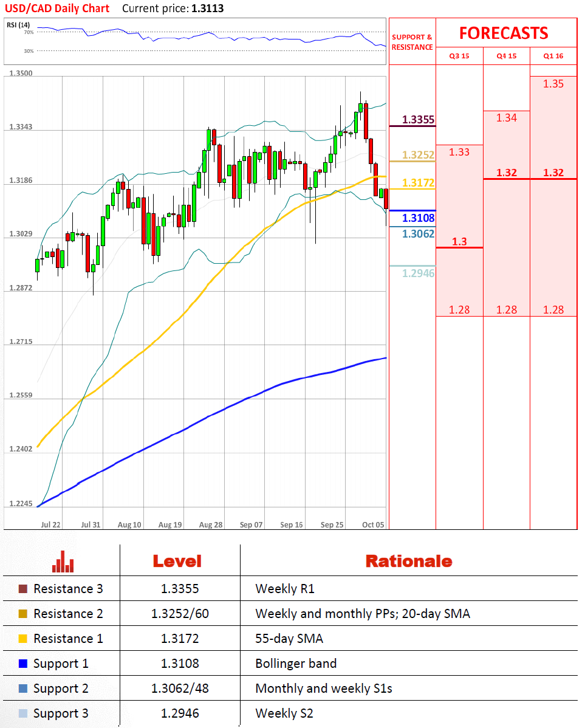Click the Support 3 light-blue color swatch
This screenshot has width=585, height=728.
tap(22, 713)
